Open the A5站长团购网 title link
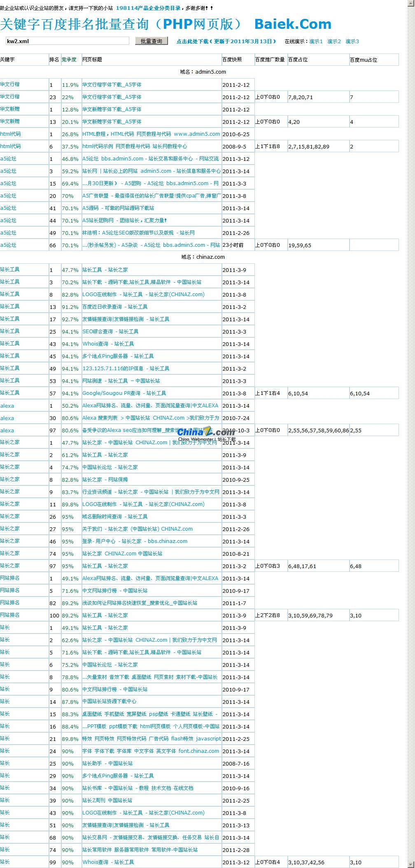415x868 pixels. click(124, 220)
